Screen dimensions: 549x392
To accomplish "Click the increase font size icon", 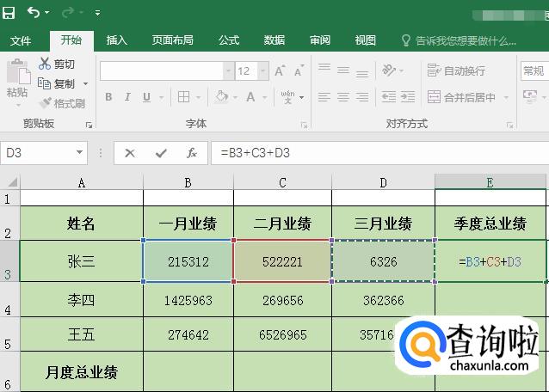I will pyautogui.click(x=281, y=71).
